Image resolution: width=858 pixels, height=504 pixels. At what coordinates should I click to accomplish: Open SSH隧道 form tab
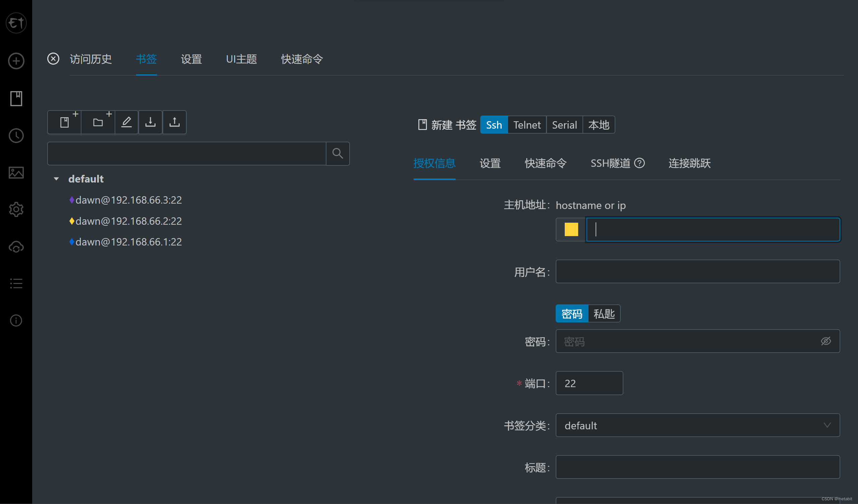610,163
